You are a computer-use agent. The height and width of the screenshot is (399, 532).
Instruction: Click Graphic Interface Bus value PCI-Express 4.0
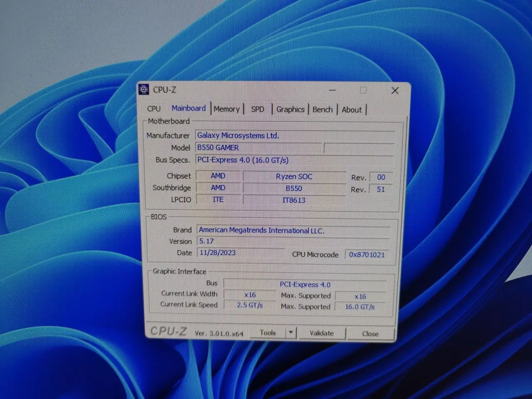pos(305,284)
